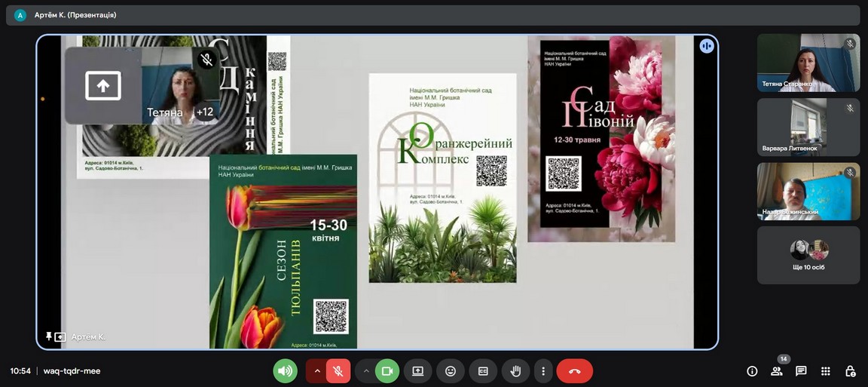Screen dimensions: 868x387
Task: Expand the microphone options arrow
Action: tap(317, 371)
